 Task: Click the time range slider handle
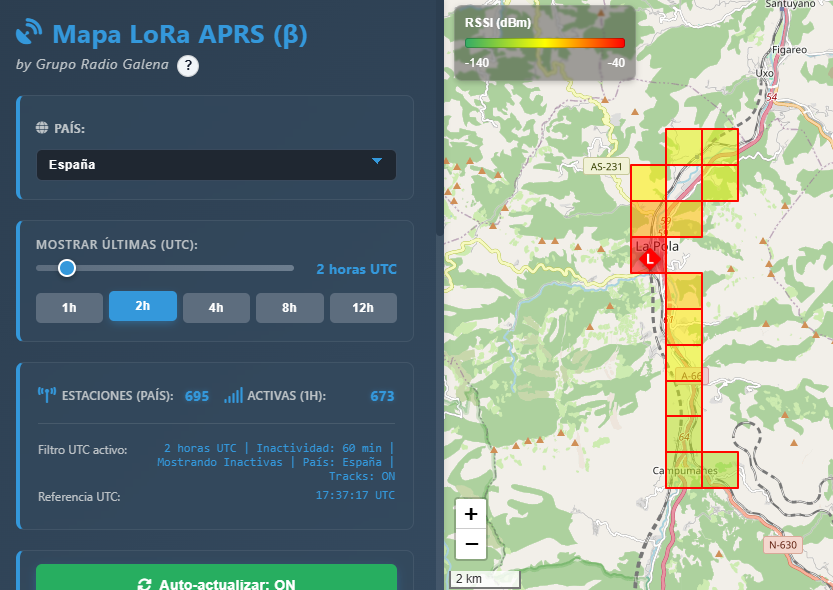(67, 268)
